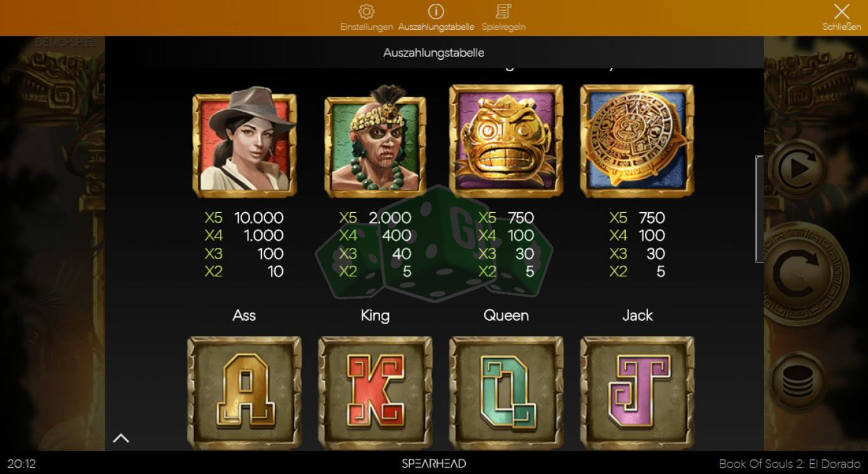This screenshot has width=868, height=474.
Task: Select the golden Aztec calendar symbol
Action: (637, 141)
